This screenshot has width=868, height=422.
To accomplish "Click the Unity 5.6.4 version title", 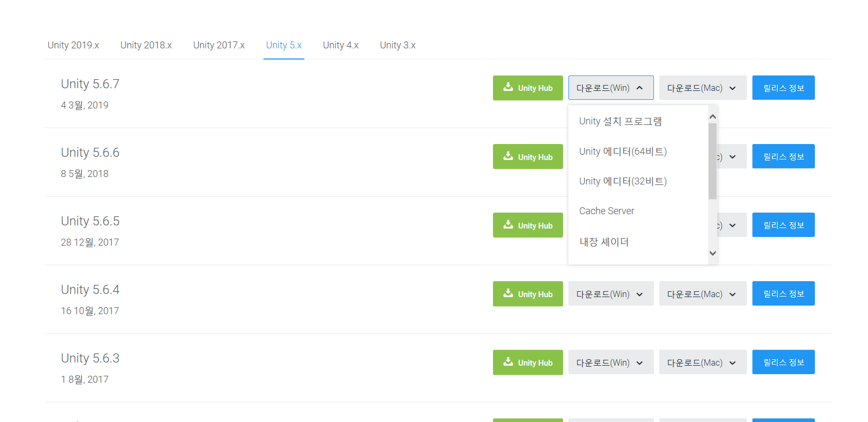I will coord(90,290).
